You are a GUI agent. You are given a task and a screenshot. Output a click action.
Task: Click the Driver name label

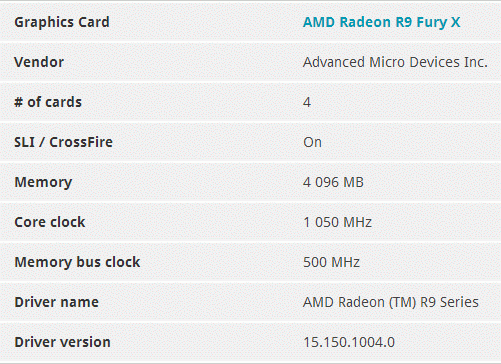click(57, 302)
